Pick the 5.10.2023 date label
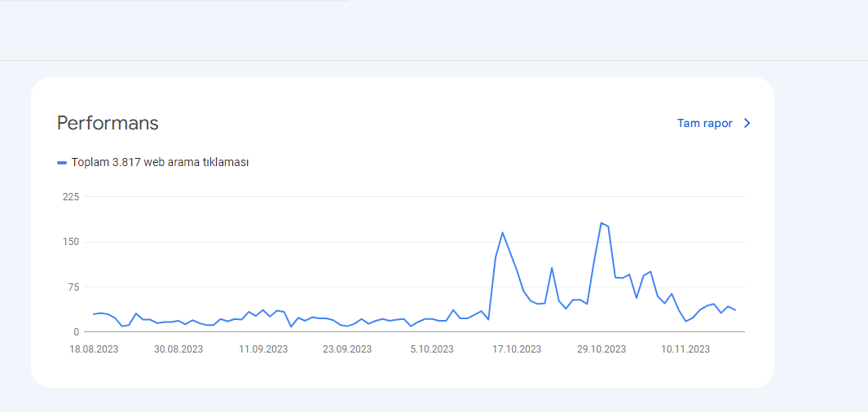868x412 pixels. pos(432,349)
